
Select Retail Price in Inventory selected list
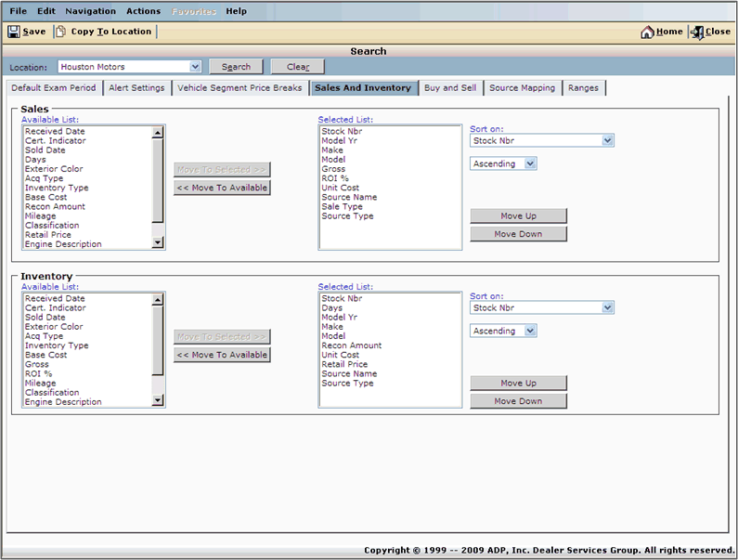point(344,364)
